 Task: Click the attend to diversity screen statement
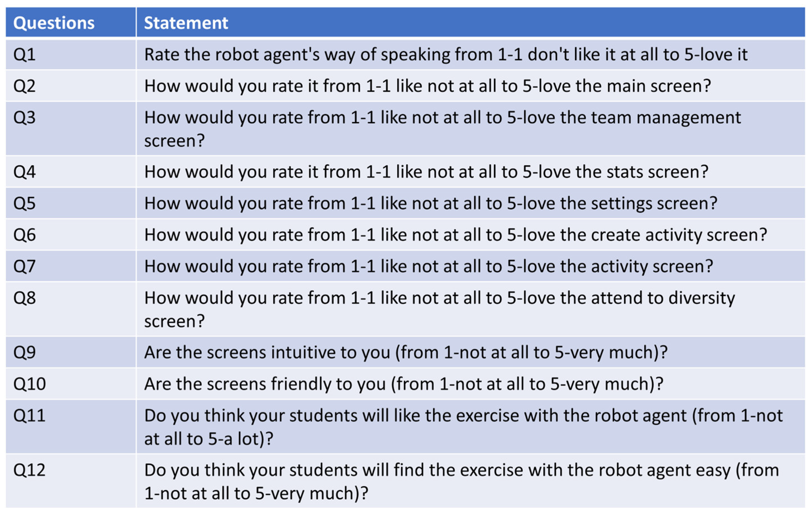point(439,309)
